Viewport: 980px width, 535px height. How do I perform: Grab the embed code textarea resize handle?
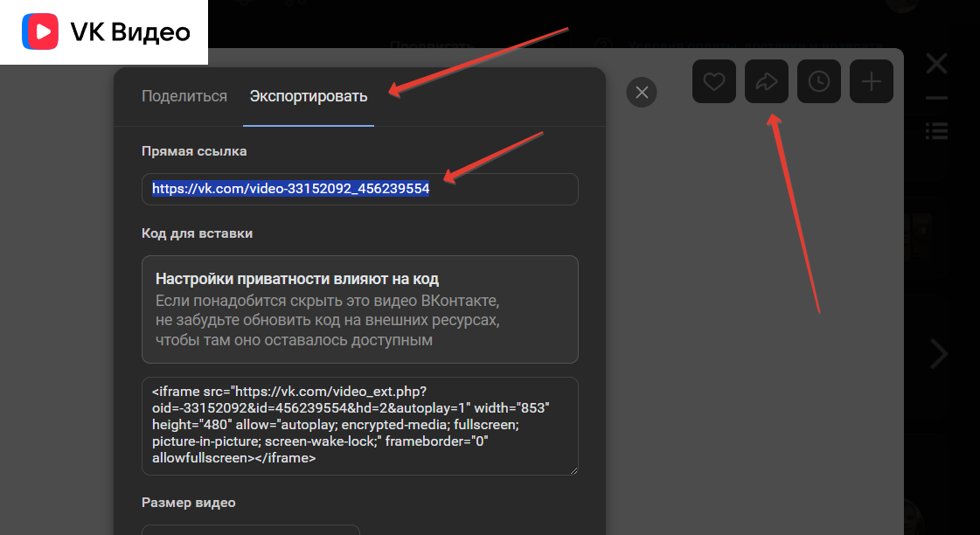[x=573, y=470]
